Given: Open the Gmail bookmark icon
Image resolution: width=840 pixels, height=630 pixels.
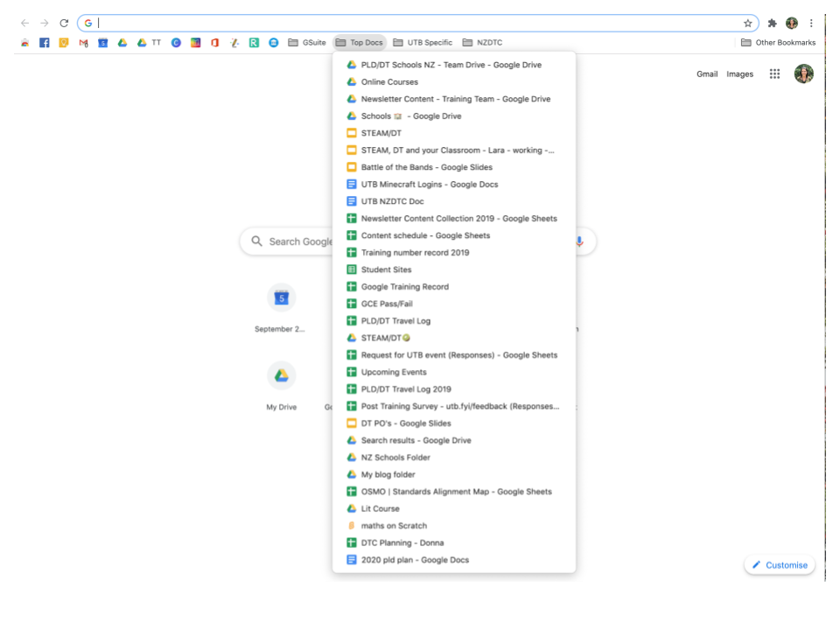Looking at the screenshot, I should click(84, 43).
